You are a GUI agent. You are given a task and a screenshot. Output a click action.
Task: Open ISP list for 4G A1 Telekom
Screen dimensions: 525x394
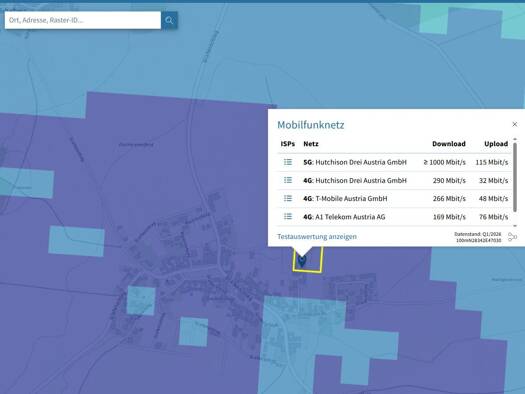point(288,216)
